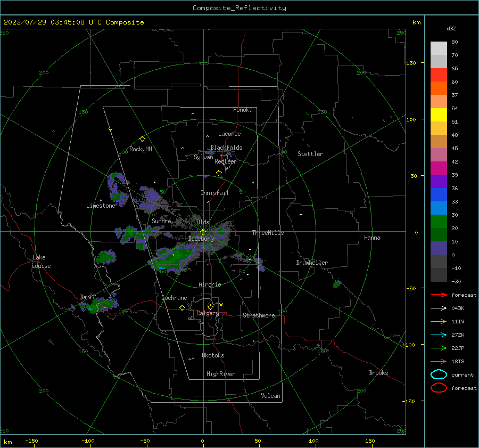Click the yellow diamond marker above Calgary
The width and height of the screenshot is (479, 448).
pos(210,307)
